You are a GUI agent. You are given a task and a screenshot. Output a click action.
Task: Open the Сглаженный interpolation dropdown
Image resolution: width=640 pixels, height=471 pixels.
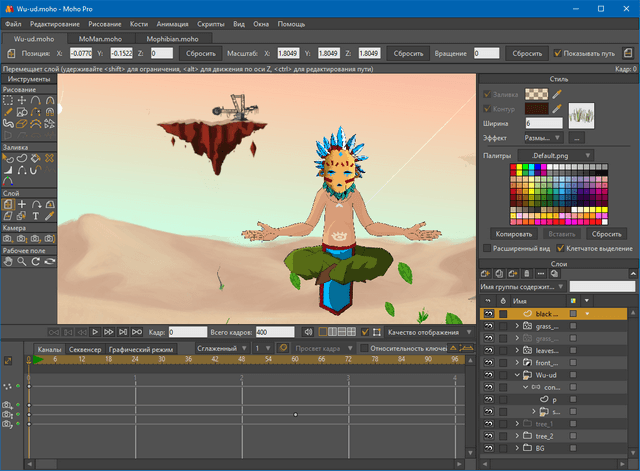[x=222, y=348]
